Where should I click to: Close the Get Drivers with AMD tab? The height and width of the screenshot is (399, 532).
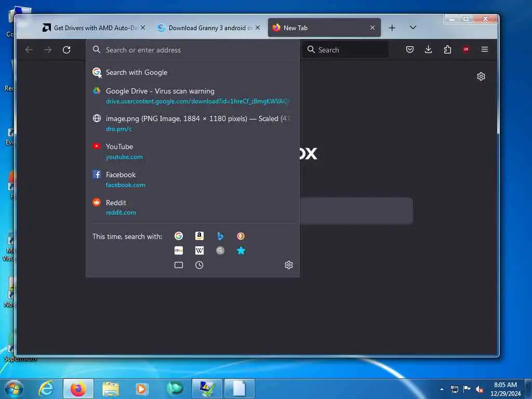point(143,28)
